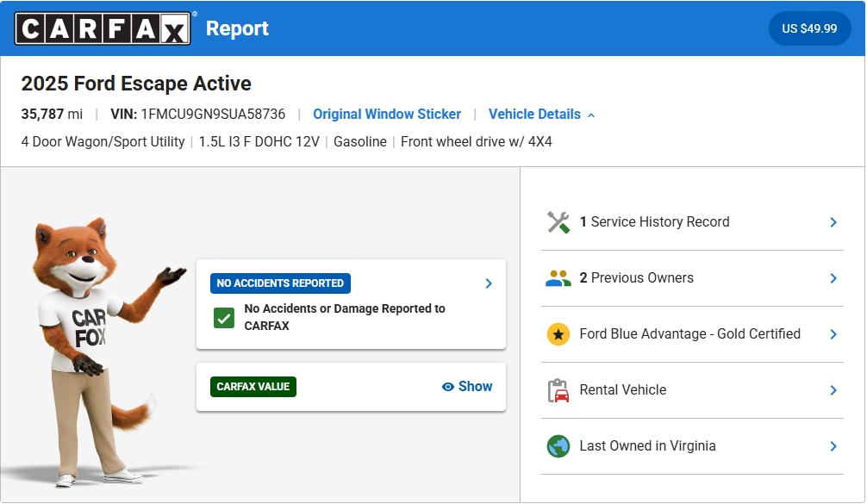Click the 35,787 mi mileage text

(52, 115)
